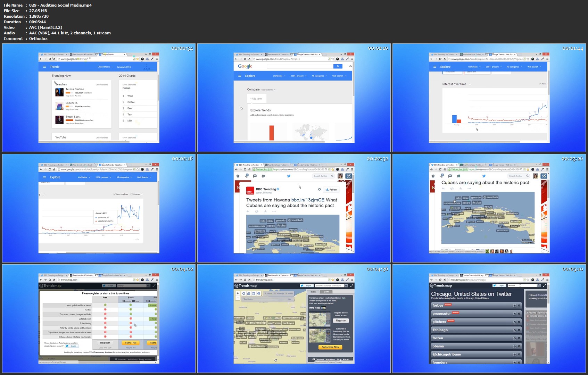The width and height of the screenshot is (588, 375).
Task: Open United States dropdown in the 00:00:34 Trends bar
Action: pyautogui.click(x=105, y=67)
